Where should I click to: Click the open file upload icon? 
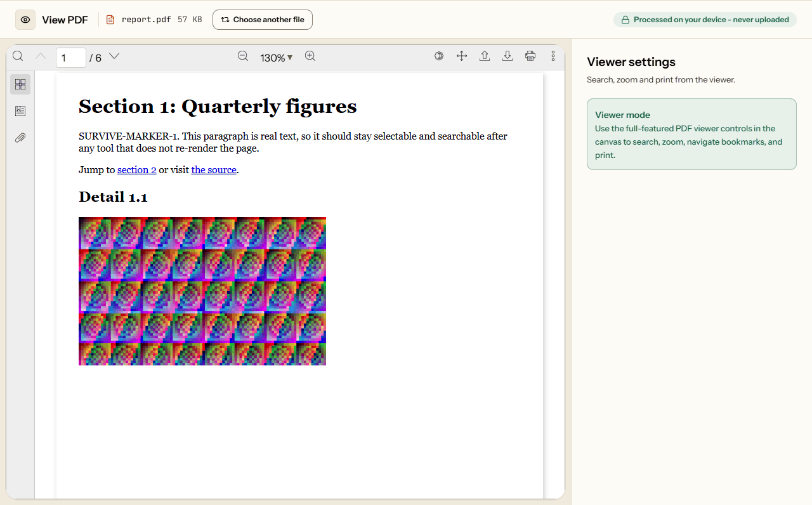(x=485, y=56)
